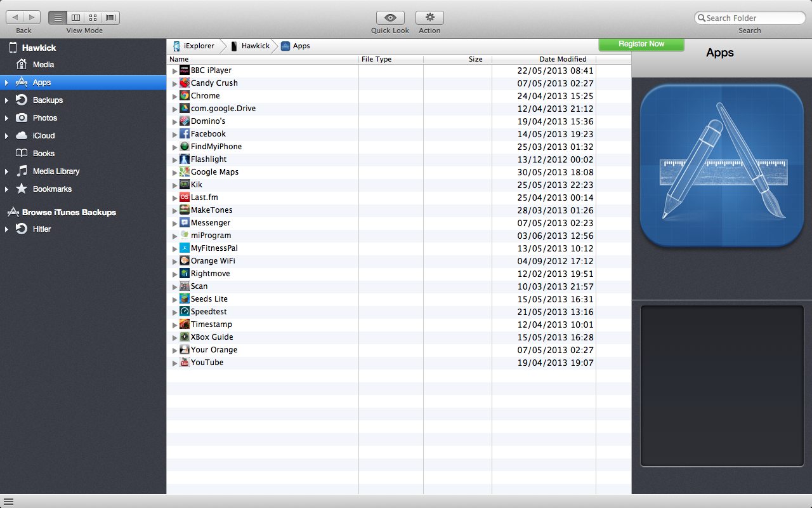
Task: Click the Register Now button
Action: pyautogui.click(x=641, y=44)
